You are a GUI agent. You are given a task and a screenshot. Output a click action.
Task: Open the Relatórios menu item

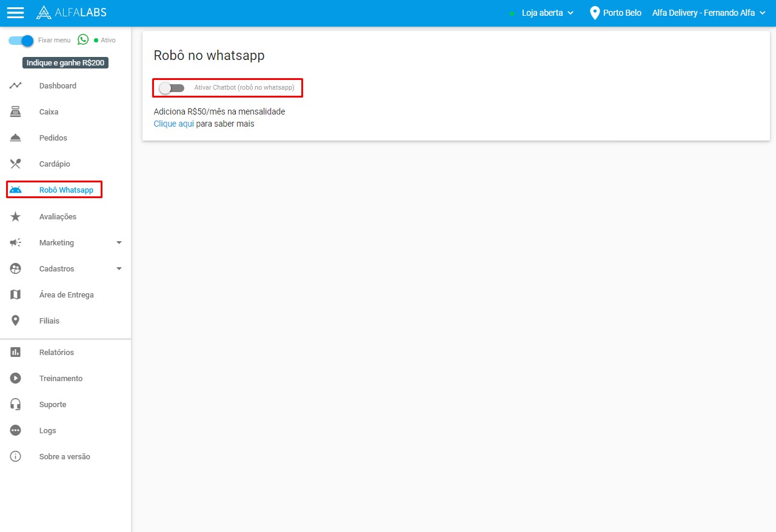56,353
